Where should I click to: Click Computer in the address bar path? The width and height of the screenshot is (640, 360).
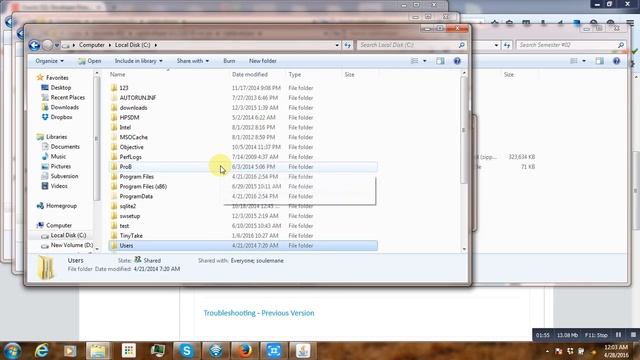coord(92,45)
